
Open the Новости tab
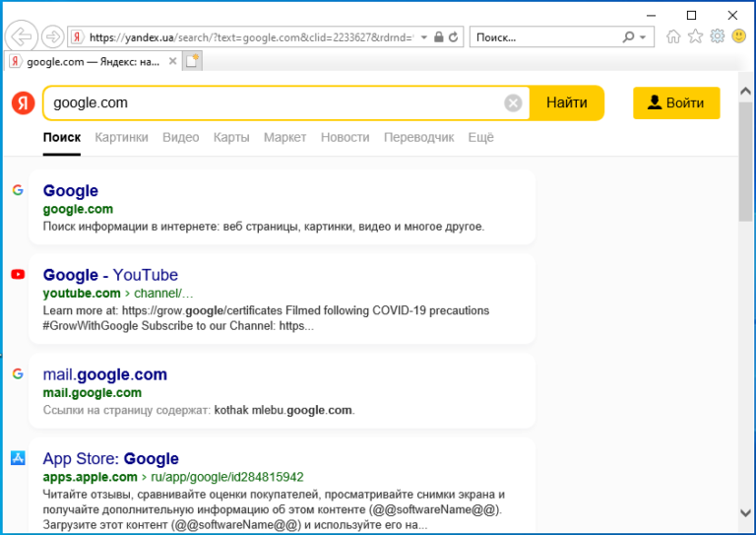point(346,138)
